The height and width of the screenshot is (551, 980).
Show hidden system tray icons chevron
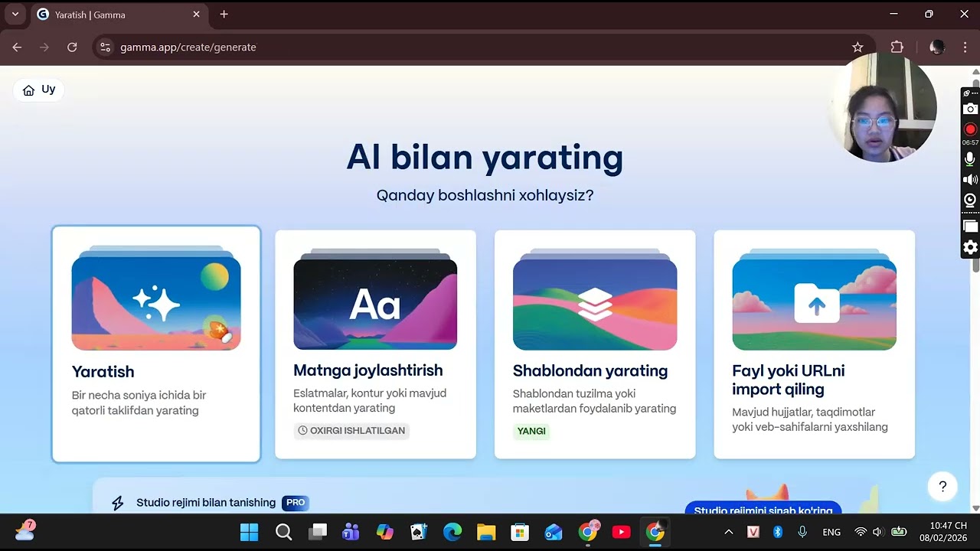(x=729, y=532)
